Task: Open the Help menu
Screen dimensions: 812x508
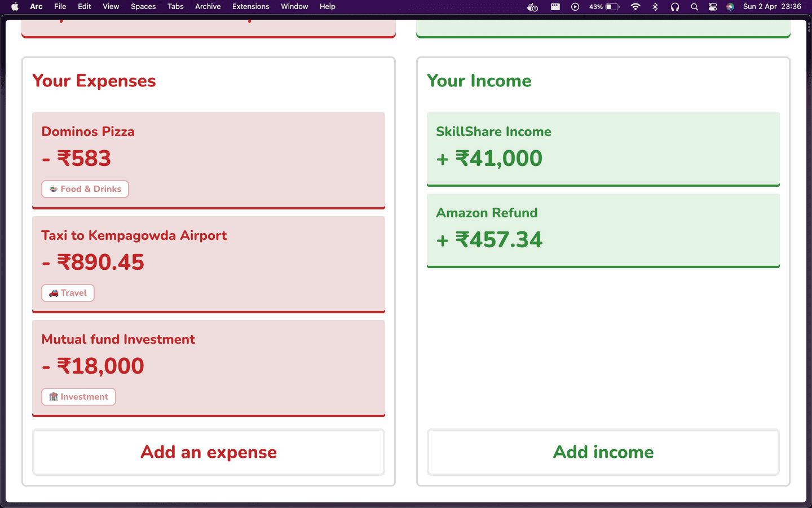Action: pyautogui.click(x=328, y=7)
